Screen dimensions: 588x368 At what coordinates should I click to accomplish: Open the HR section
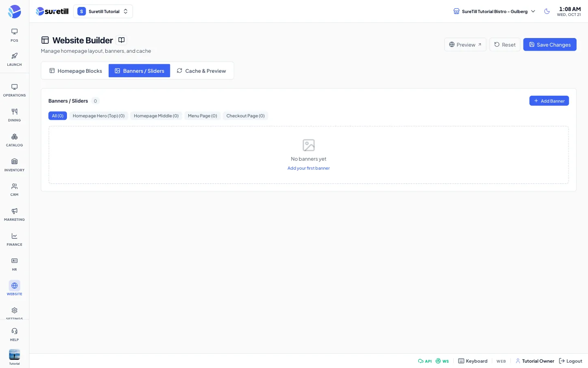pos(14,265)
